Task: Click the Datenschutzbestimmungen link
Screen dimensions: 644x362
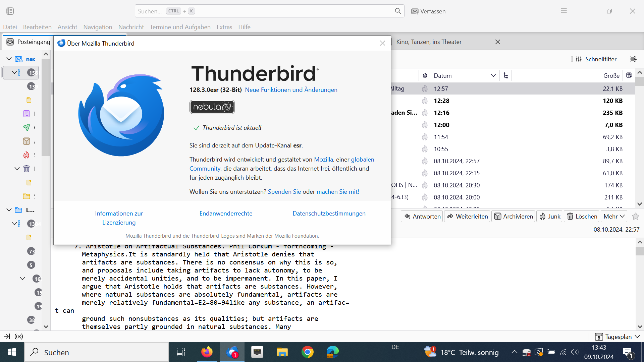Action: click(329, 214)
